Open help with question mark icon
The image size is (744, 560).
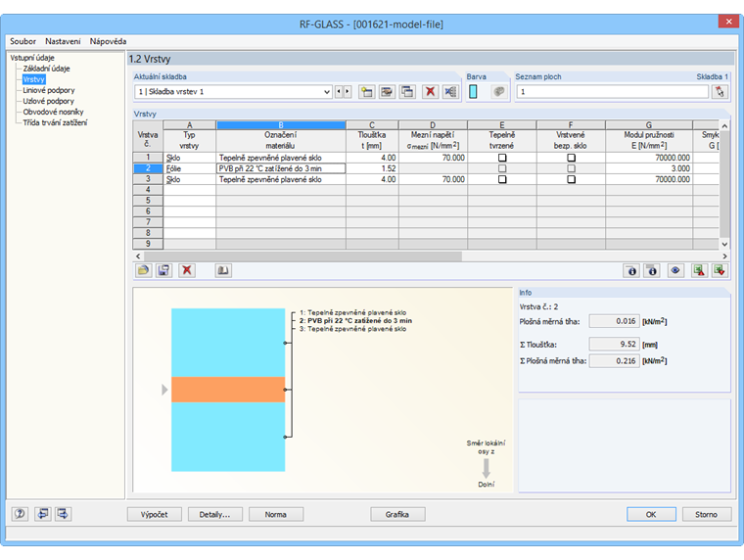(x=20, y=514)
